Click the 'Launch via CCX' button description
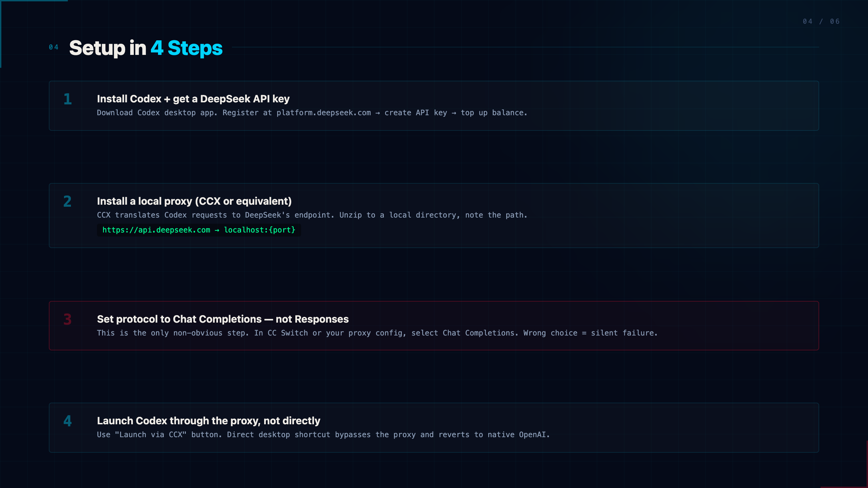868x488 pixels. coord(323,435)
